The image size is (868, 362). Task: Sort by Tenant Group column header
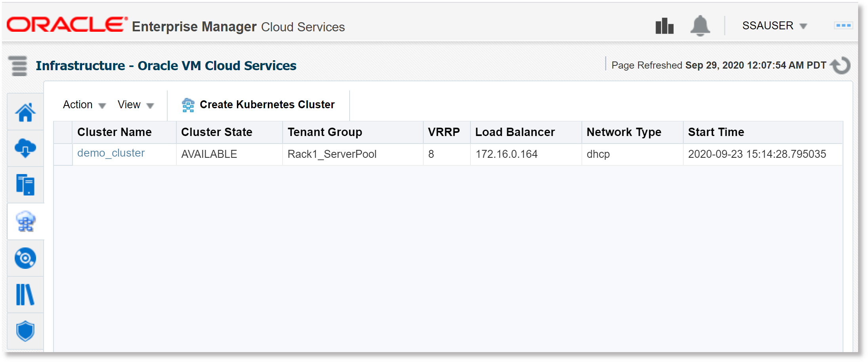(353, 132)
